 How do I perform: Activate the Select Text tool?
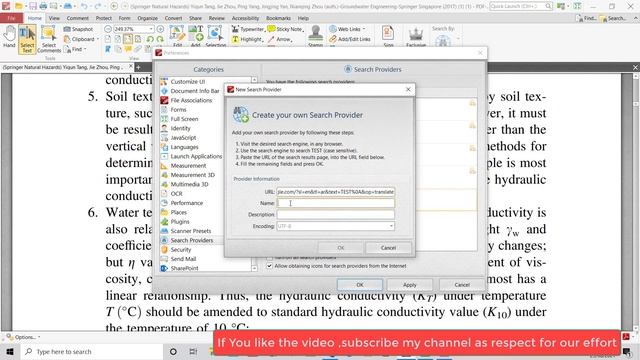(27, 39)
